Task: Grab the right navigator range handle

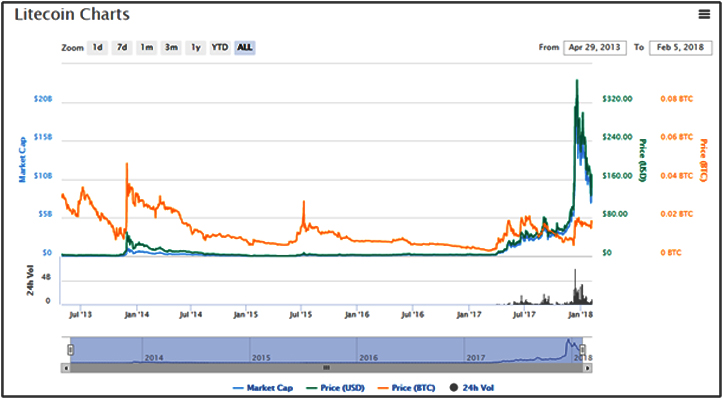Action: tap(582, 350)
